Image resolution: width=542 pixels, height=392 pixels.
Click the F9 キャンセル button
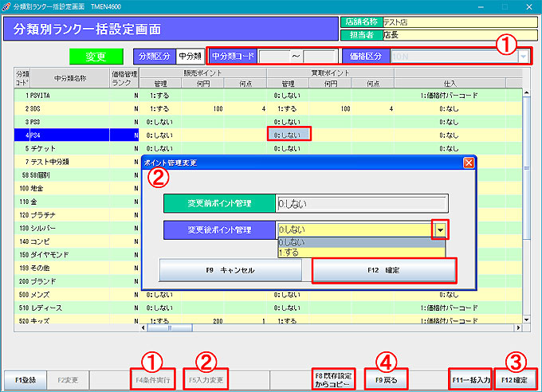(x=230, y=270)
